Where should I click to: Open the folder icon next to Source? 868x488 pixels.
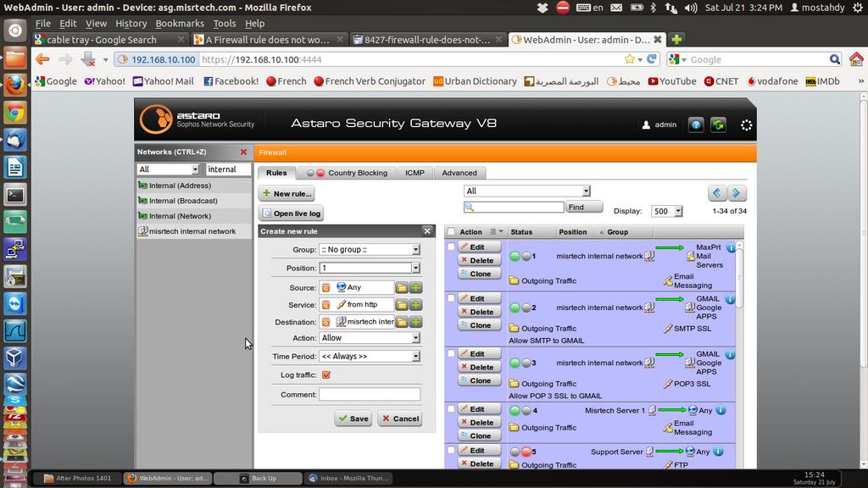(401, 288)
